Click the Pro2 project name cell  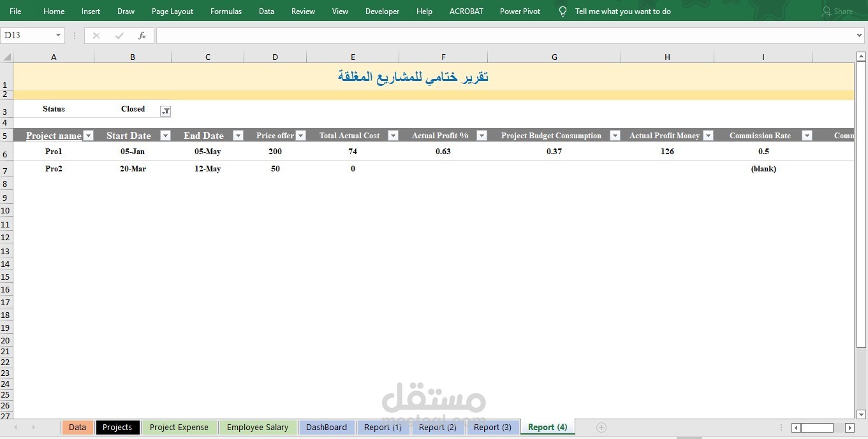click(54, 169)
